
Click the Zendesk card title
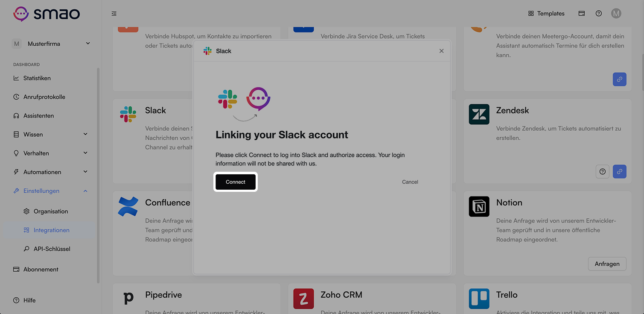(513, 110)
